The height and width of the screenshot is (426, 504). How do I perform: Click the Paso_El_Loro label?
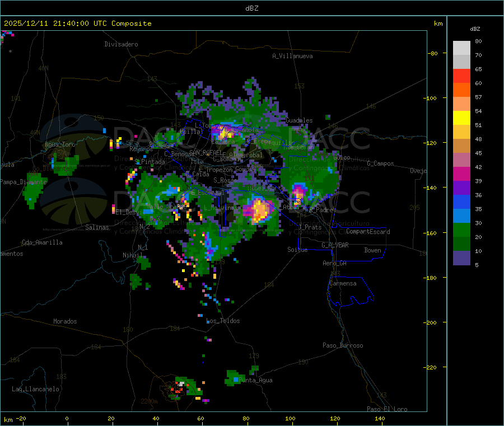pos(387,409)
